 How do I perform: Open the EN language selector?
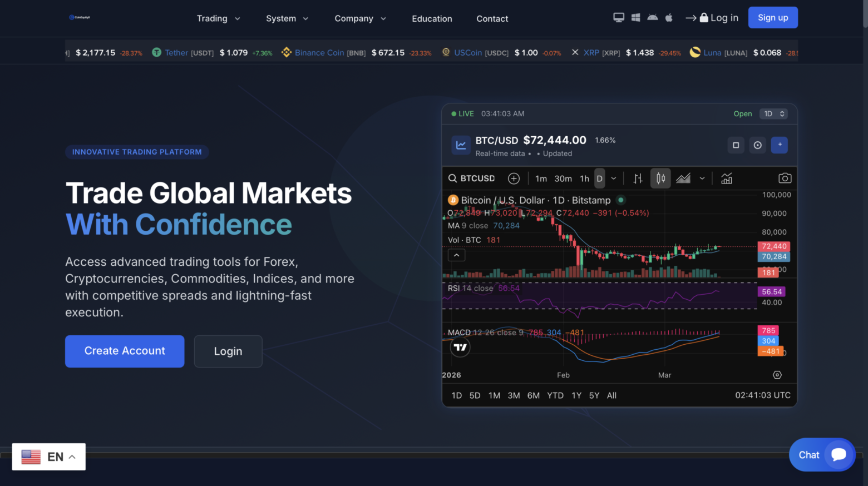tap(49, 457)
